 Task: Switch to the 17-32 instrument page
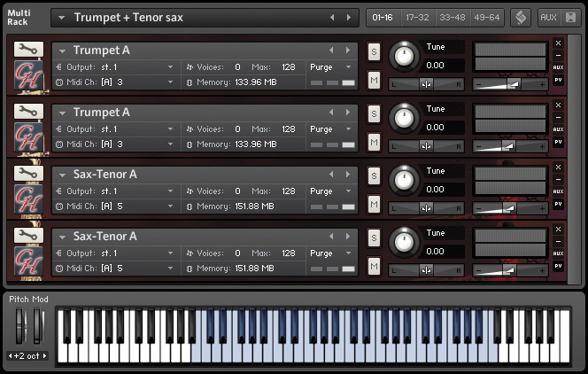417,17
